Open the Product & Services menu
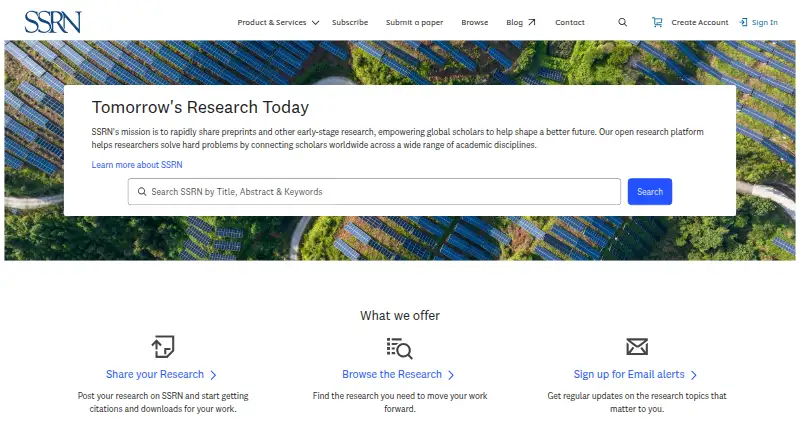The height and width of the screenshot is (440, 800). click(272, 22)
